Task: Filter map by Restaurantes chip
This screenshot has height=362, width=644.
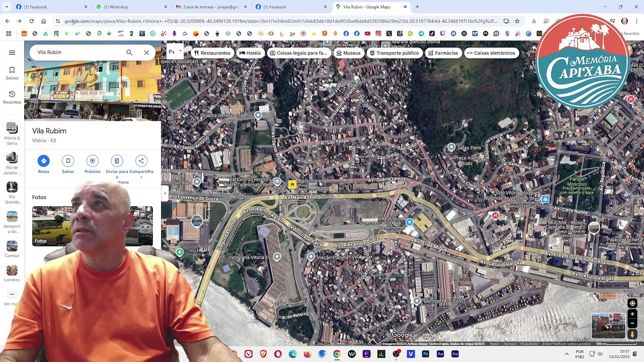Action: [x=212, y=53]
